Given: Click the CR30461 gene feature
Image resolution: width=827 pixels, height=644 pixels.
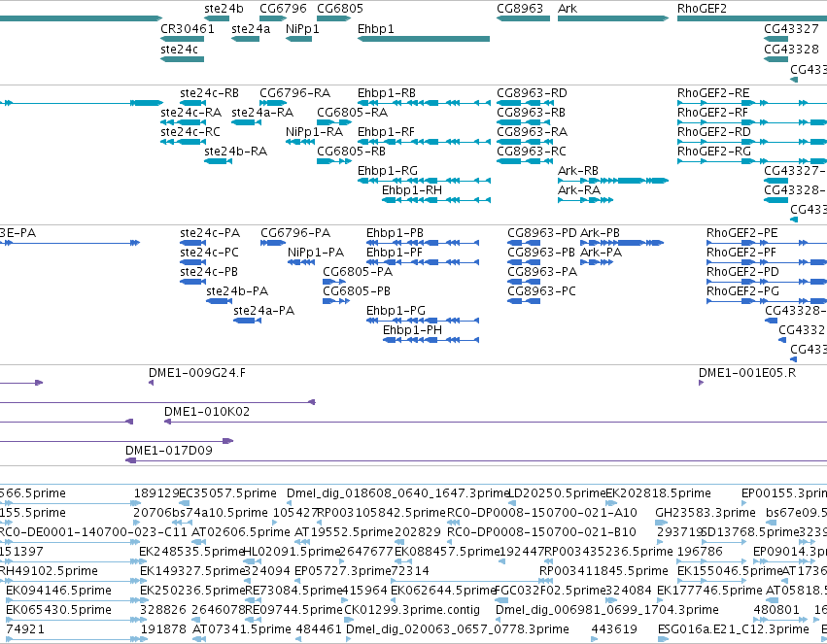Looking at the screenshot, I should coord(182,39).
